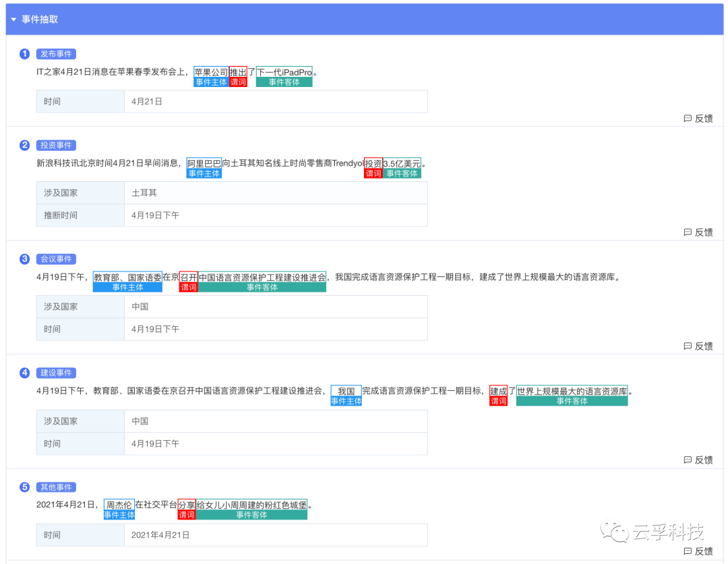Open 反馈 for the 发布事件 item
This screenshot has width=728, height=564.
[698, 119]
